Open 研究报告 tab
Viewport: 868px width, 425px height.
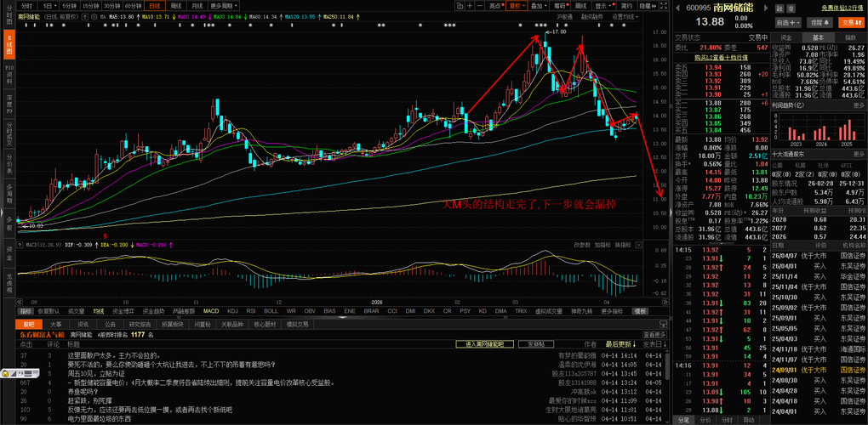[x=139, y=325]
